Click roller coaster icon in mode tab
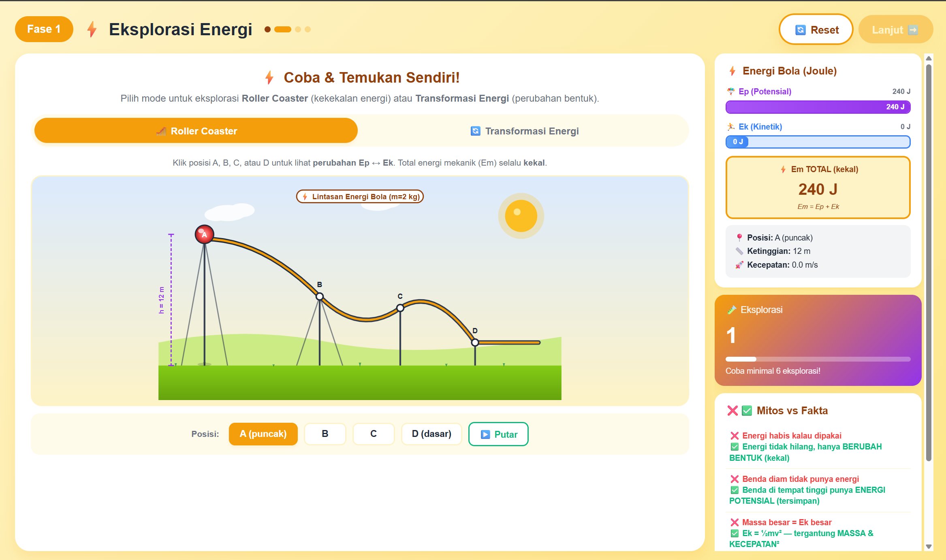The image size is (946, 560). [x=161, y=131]
